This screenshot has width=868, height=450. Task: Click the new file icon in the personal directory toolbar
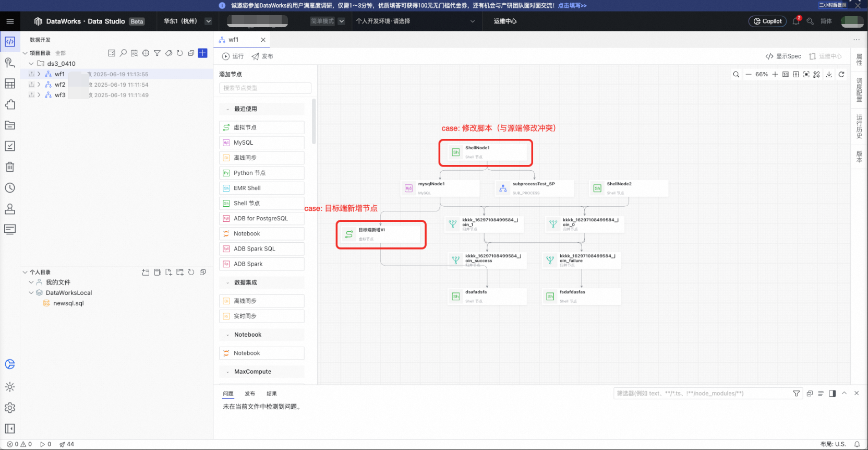(x=168, y=273)
